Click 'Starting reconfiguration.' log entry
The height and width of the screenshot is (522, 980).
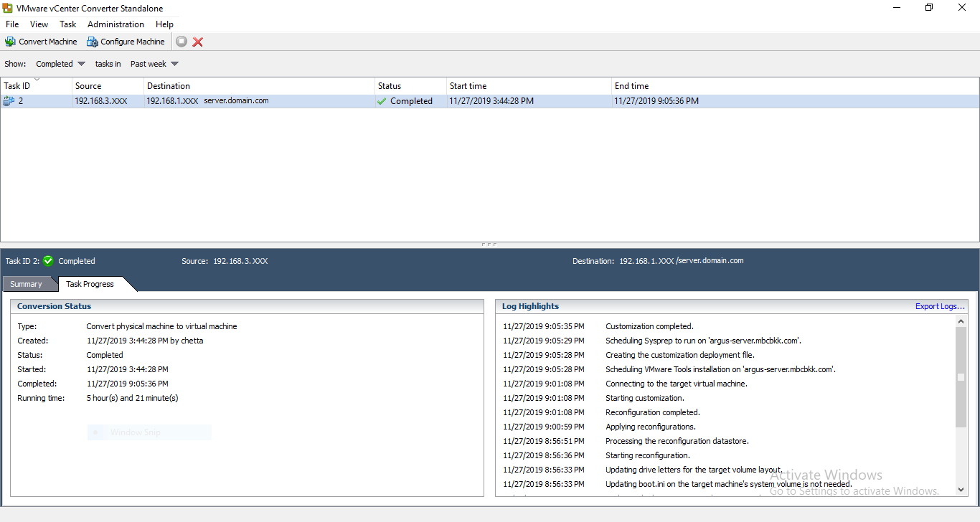tap(648, 455)
